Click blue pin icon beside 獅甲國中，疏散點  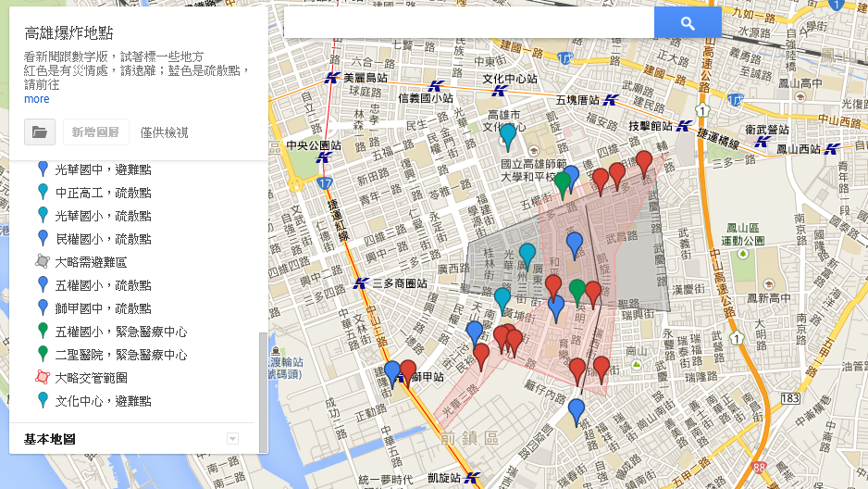tap(43, 307)
